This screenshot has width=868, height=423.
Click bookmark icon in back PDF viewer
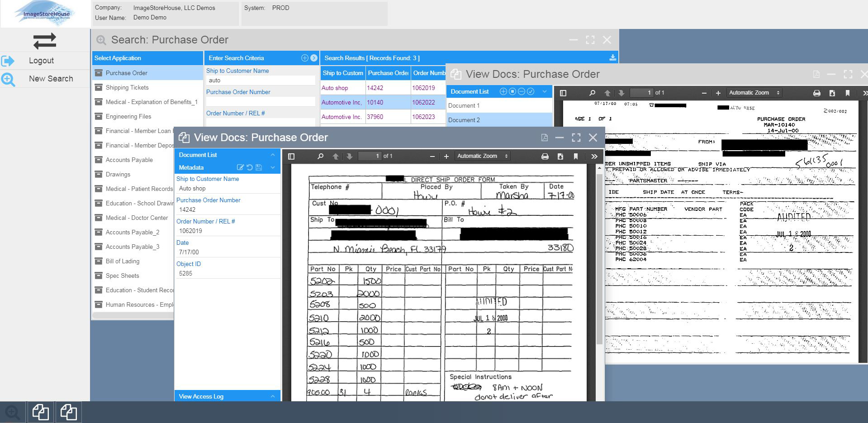point(847,93)
